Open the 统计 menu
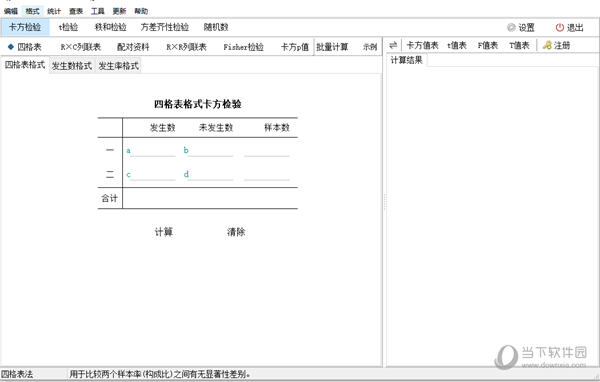This screenshot has width=600, height=382. (x=54, y=11)
